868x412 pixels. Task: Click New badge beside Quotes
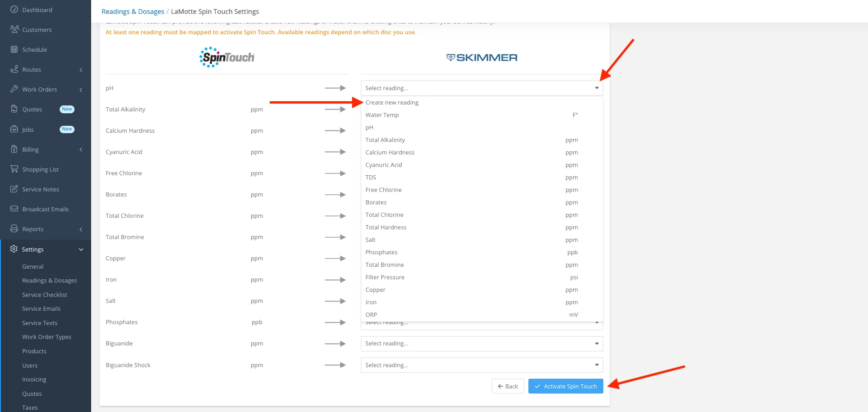tap(67, 109)
